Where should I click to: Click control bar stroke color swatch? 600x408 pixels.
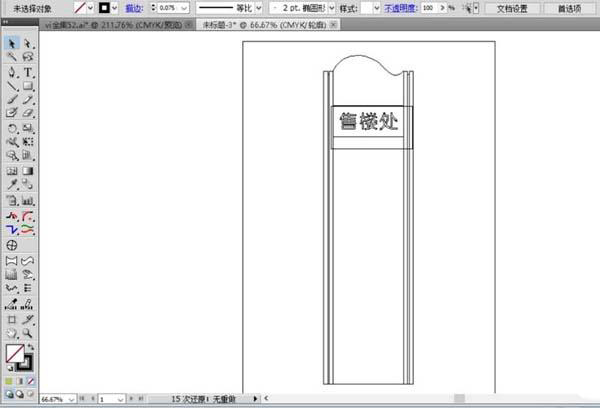point(104,8)
